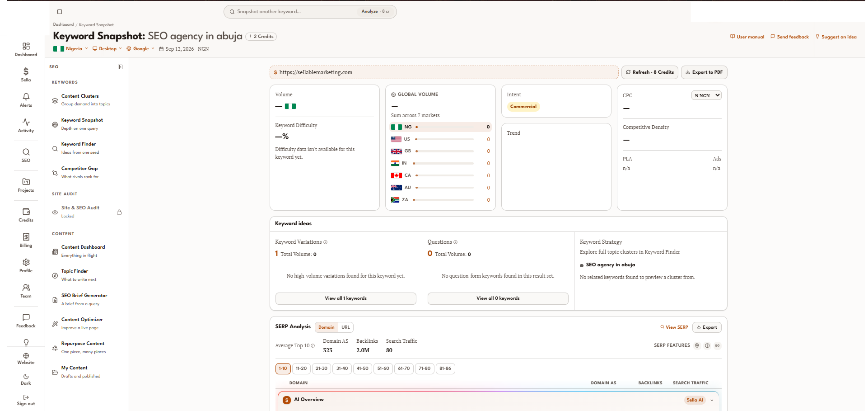Screen dimensions: 868x411
Task: Select the 81-86 results range tab
Action: tap(445, 368)
